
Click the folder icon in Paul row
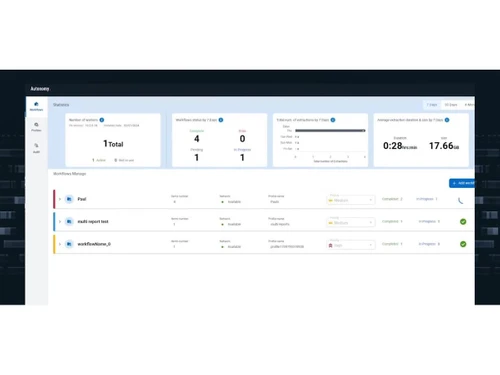click(69, 199)
